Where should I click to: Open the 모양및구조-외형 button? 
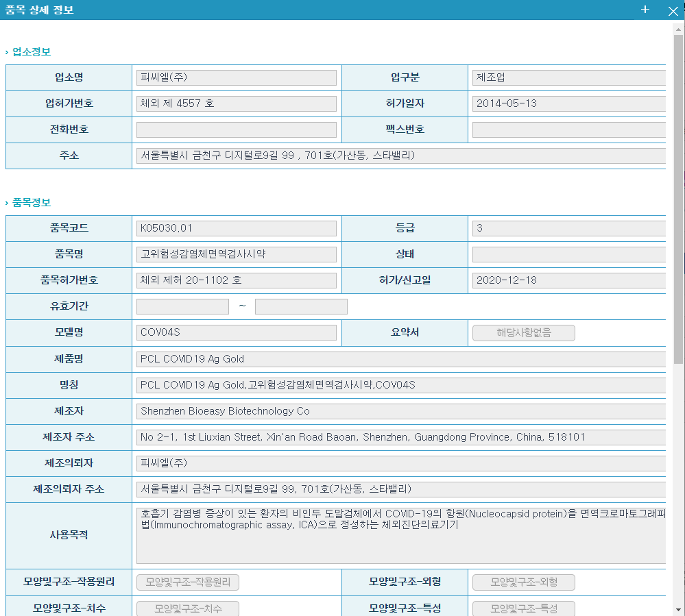tap(523, 582)
